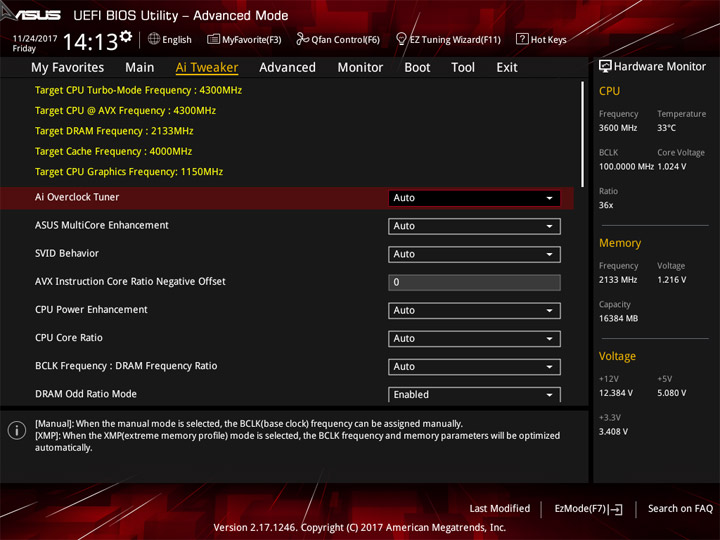Click Target CPU @ AVX Frequency : 4300MHz
This screenshot has width=720, height=540.
(125, 111)
